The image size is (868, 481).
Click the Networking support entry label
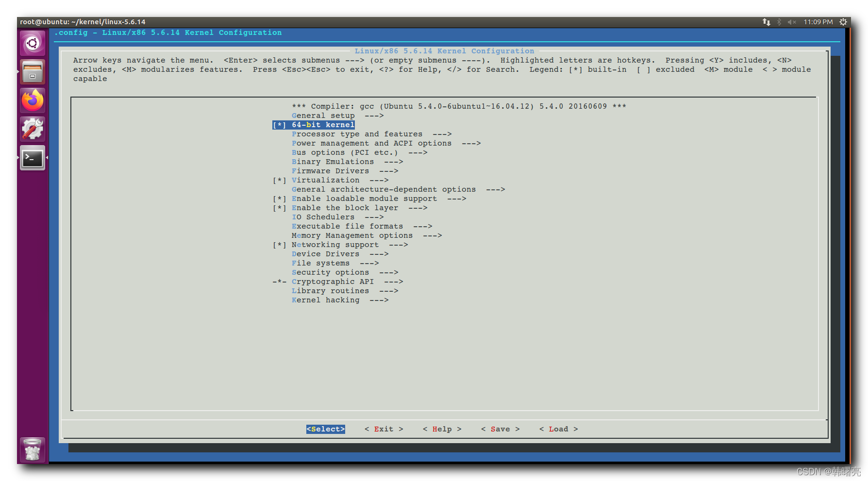point(335,245)
